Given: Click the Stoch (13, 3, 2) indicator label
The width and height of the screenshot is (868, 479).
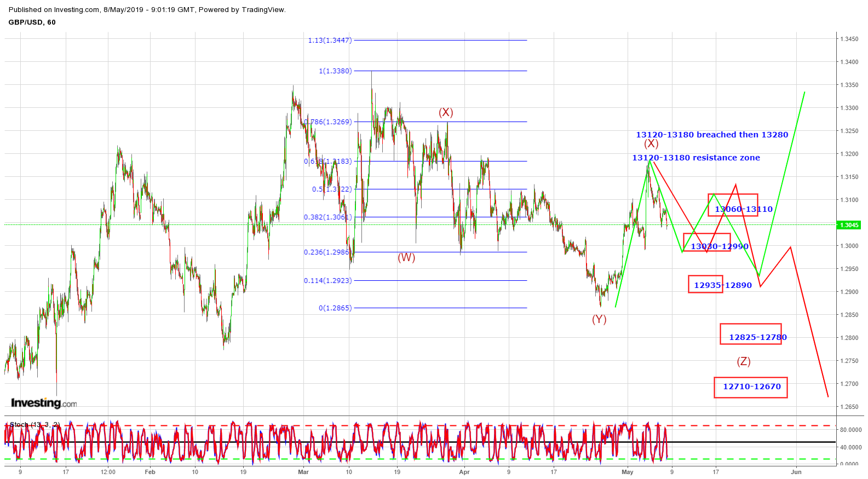Looking at the screenshot, I should pyautogui.click(x=35, y=425).
